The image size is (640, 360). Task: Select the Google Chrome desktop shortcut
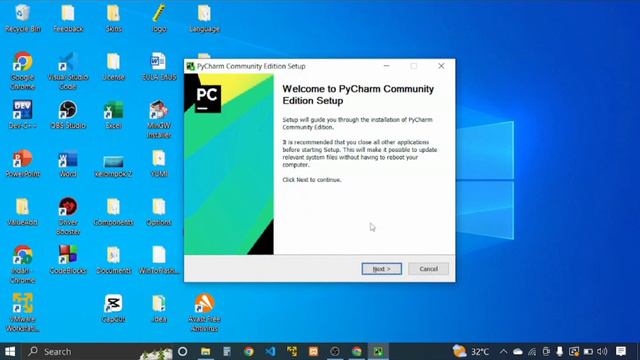22,70
